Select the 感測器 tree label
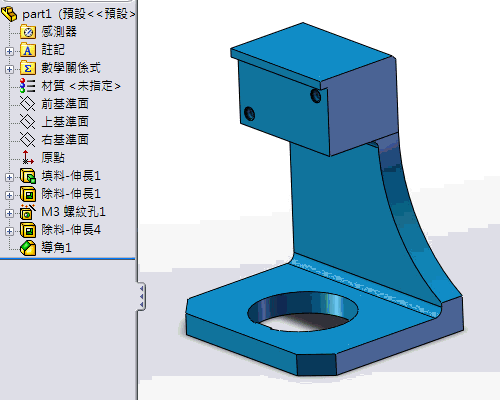Screen dimensions: 500x400 [x=59, y=32]
